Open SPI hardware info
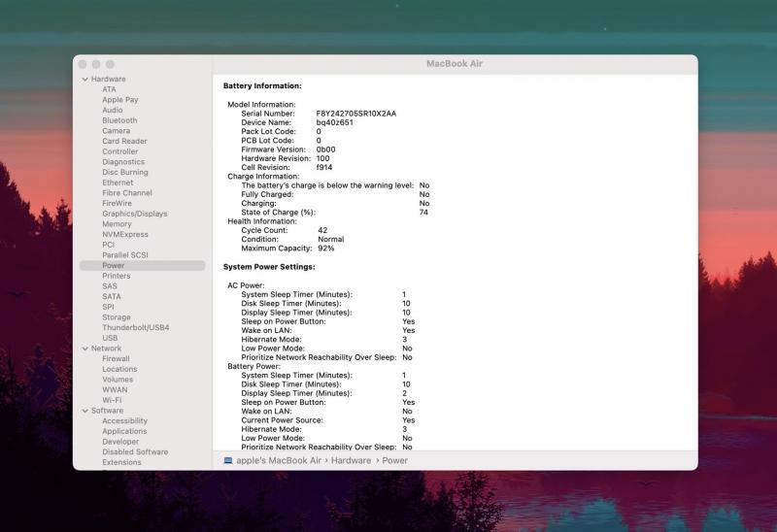The image size is (777, 532). 108,307
